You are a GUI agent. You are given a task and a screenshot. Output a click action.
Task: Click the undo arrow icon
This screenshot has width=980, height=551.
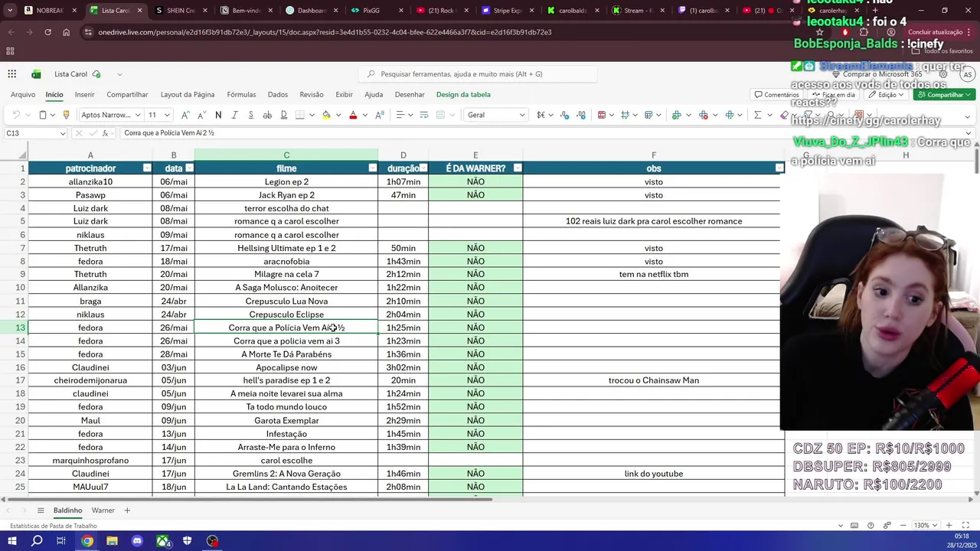coord(16,115)
